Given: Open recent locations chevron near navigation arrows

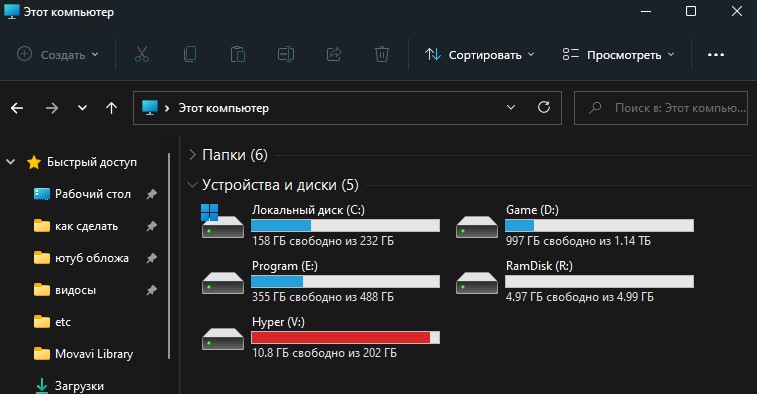Looking at the screenshot, I should point(83,108).
